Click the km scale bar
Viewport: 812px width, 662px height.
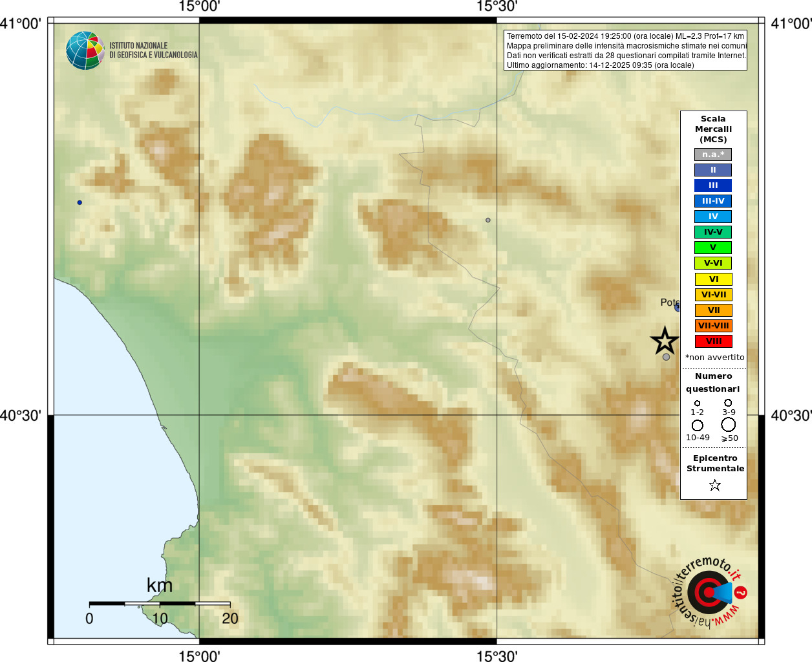tap(160, 604)
